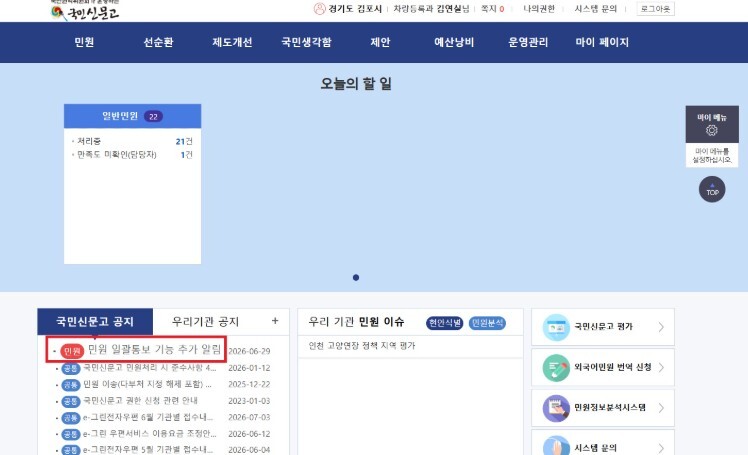Click the 국민신문고 평가 icon

[556, 327]
